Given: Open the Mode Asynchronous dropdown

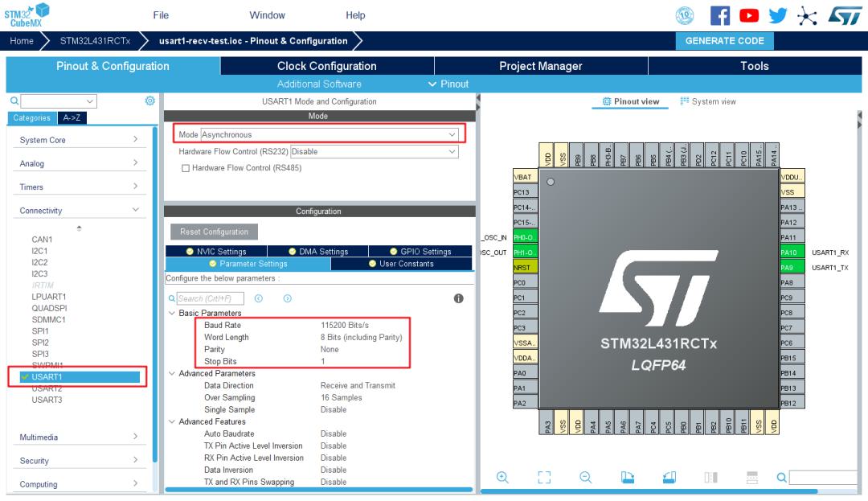Looking at the screenshot, I should [x=329, y=134].
